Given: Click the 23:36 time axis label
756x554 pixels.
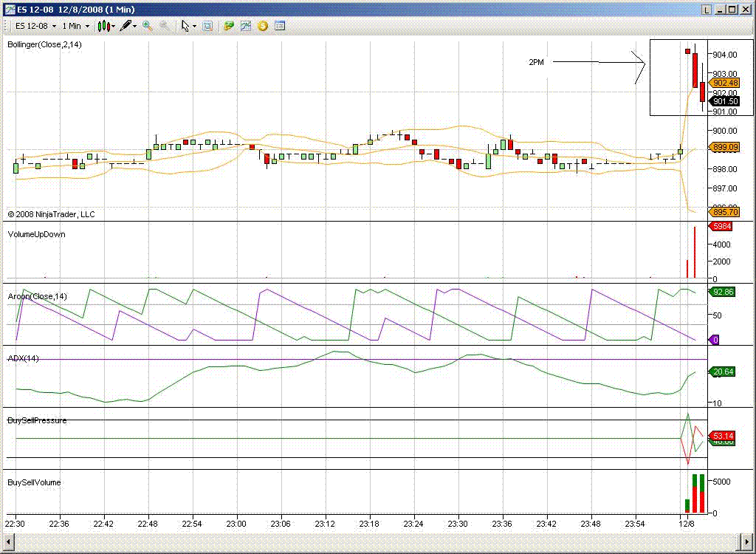Looking at the screenshot, I should pyautogui.click(x=502, y=524).
